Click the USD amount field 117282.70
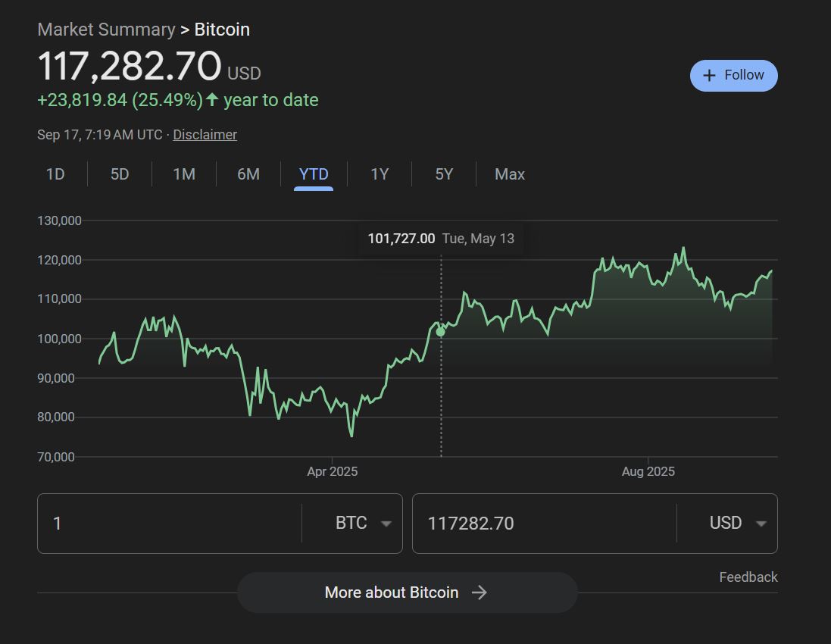The height and width of the screenshot is (644, 831). [x=545, y=524]
